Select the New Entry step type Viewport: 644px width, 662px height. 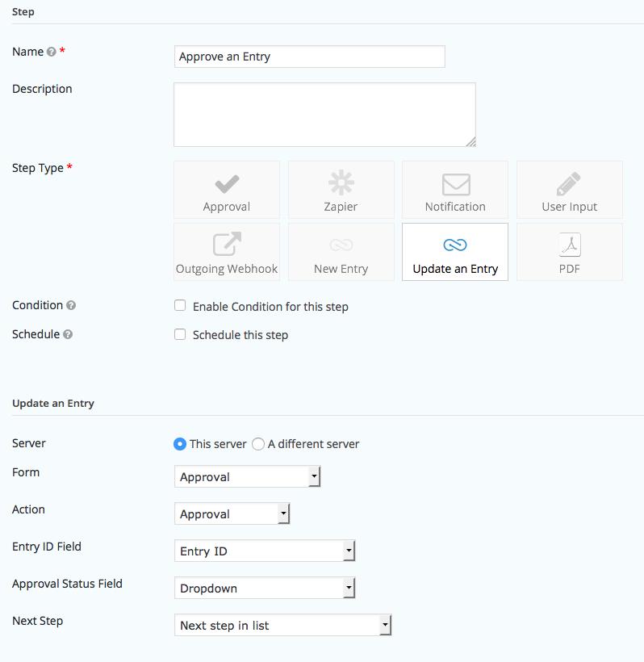coord(341,252)
